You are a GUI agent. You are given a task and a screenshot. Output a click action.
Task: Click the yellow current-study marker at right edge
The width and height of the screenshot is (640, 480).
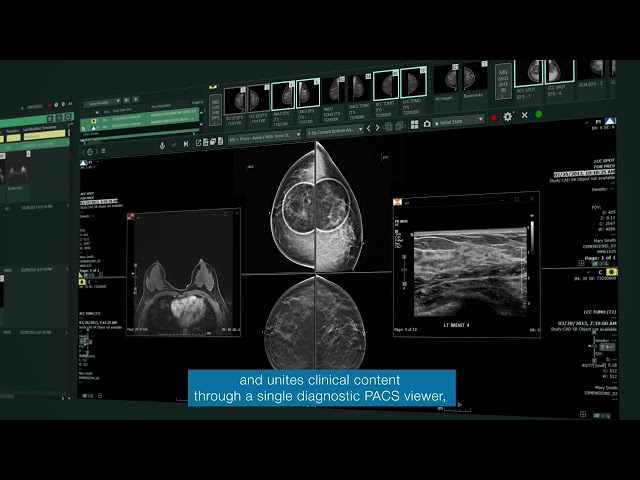pos(611,272)
